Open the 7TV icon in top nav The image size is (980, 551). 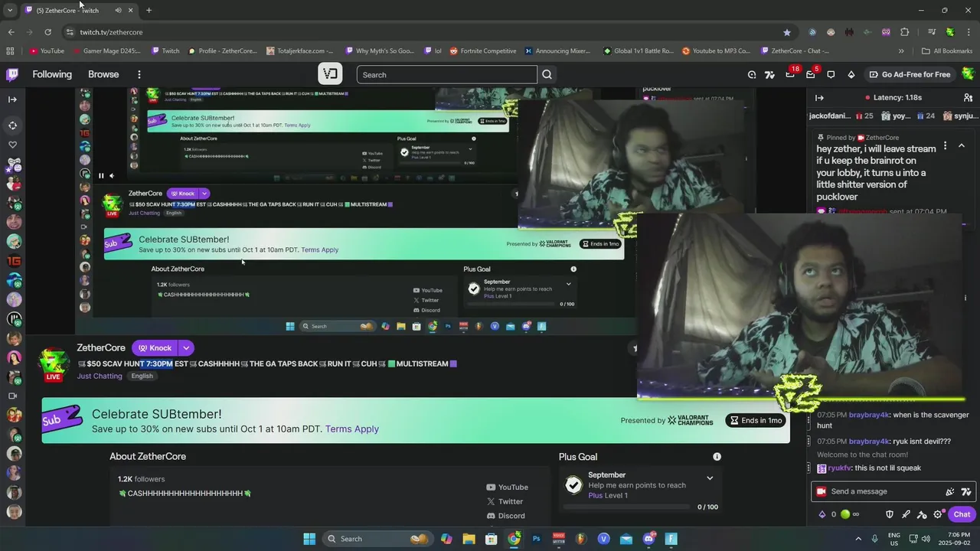[x=769, y=74]
